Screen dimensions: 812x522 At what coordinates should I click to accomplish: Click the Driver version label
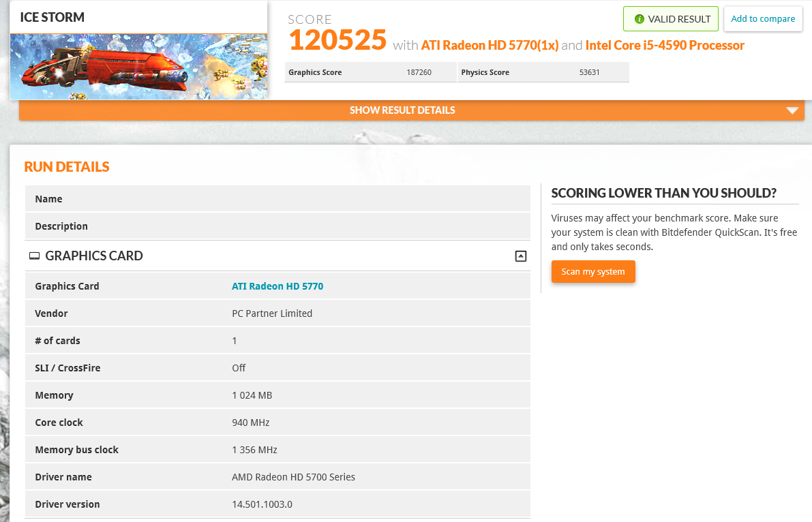pyautogui.click(x=67, y=504)
